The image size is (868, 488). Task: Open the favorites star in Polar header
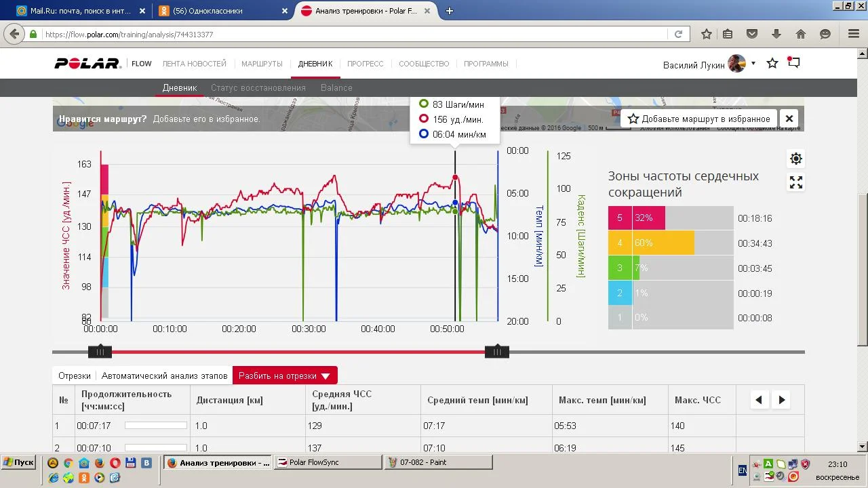[772, 63]
